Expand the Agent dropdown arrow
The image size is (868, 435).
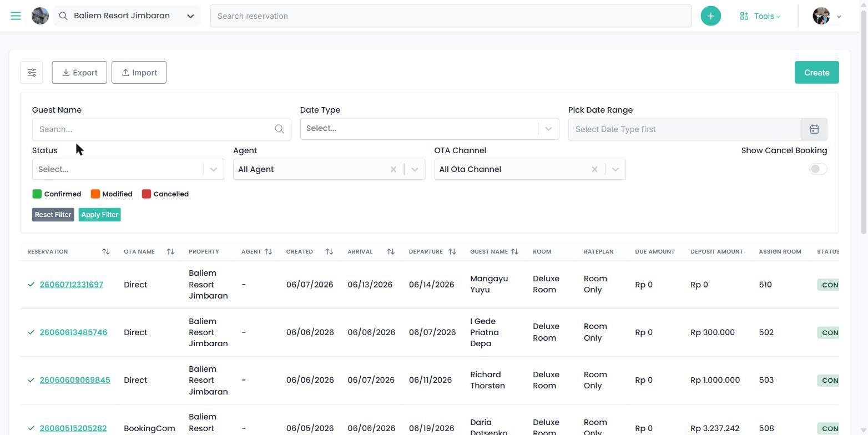coord(415,169)
